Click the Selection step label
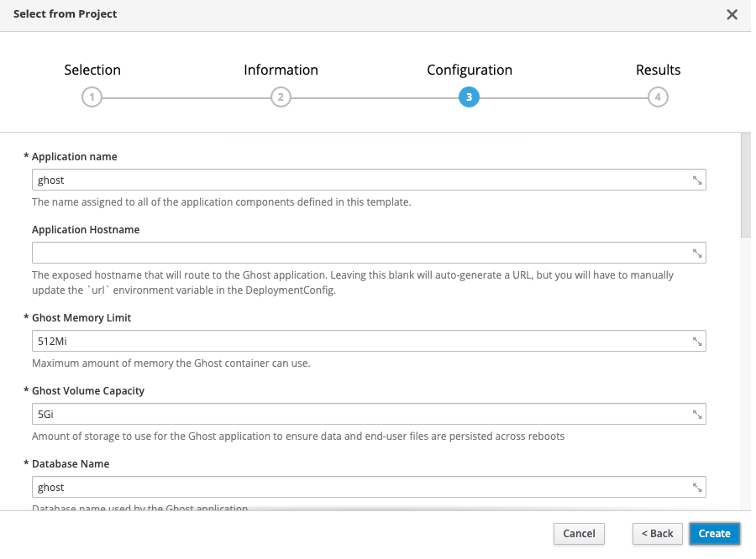The image size is (756, 559). point(92,70)
